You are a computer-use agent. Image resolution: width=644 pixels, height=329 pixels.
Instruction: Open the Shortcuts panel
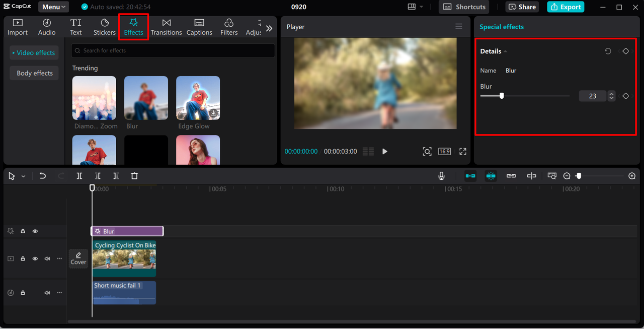pyautogui.click(x=464, y=7)
